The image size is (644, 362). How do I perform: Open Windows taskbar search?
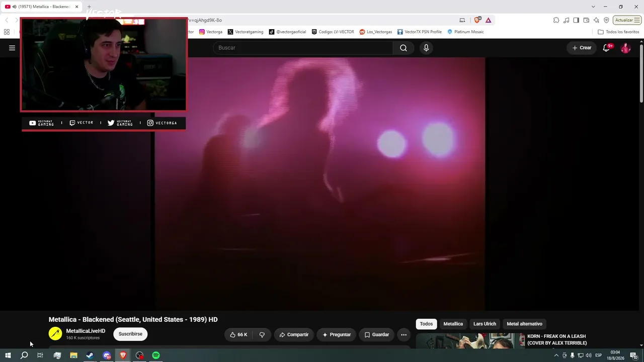(24, 355)
